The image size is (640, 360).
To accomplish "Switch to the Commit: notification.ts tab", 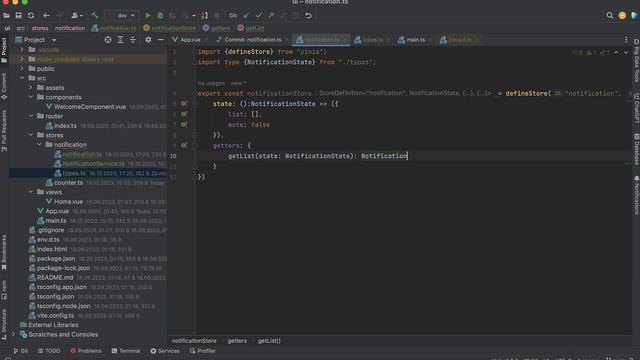I will [x=253, y=40].
